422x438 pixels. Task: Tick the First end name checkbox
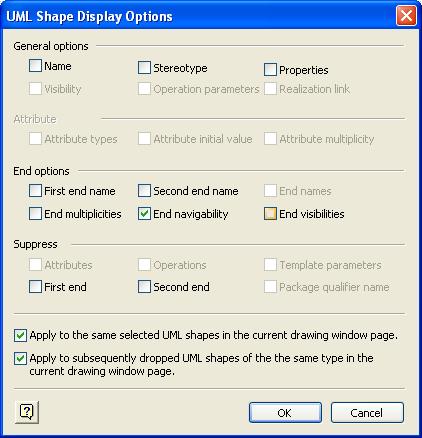coord(35,191)
